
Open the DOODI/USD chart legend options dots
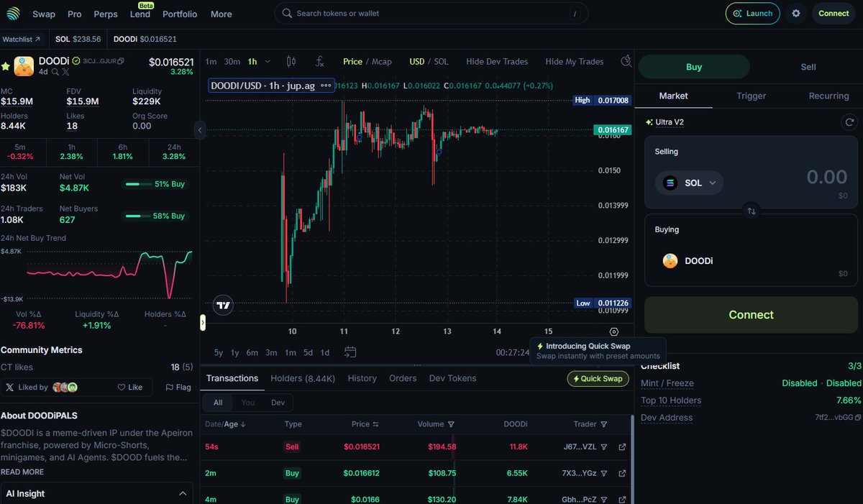(x=326, y=86)
